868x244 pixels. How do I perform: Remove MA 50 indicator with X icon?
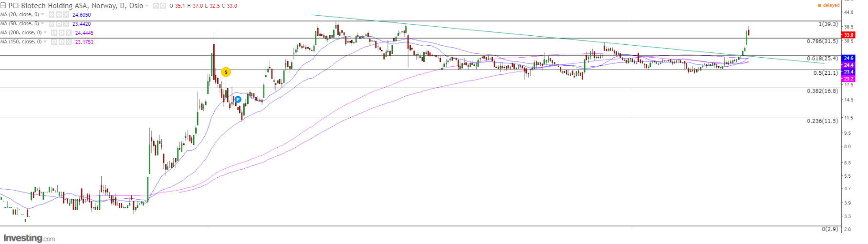pos(66,24)
